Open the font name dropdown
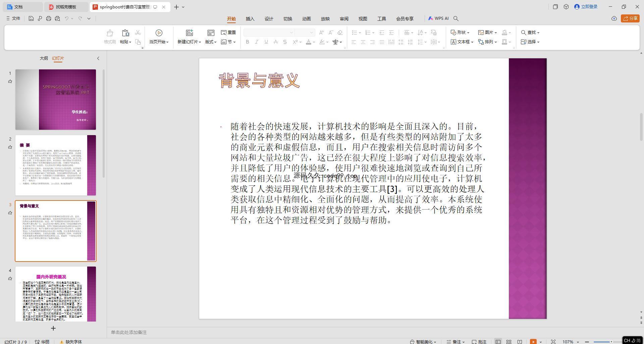The width and height of the screenshot is (644, 344). pos(291,33)
